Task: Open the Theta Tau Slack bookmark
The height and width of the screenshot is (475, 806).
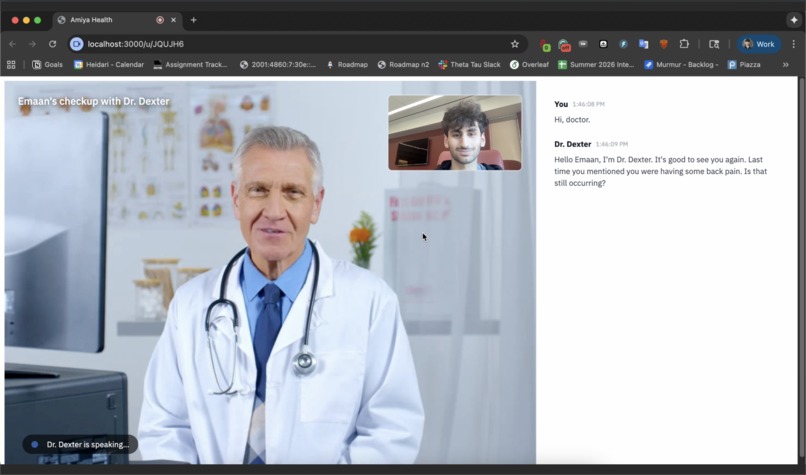Action: point(469,65)
